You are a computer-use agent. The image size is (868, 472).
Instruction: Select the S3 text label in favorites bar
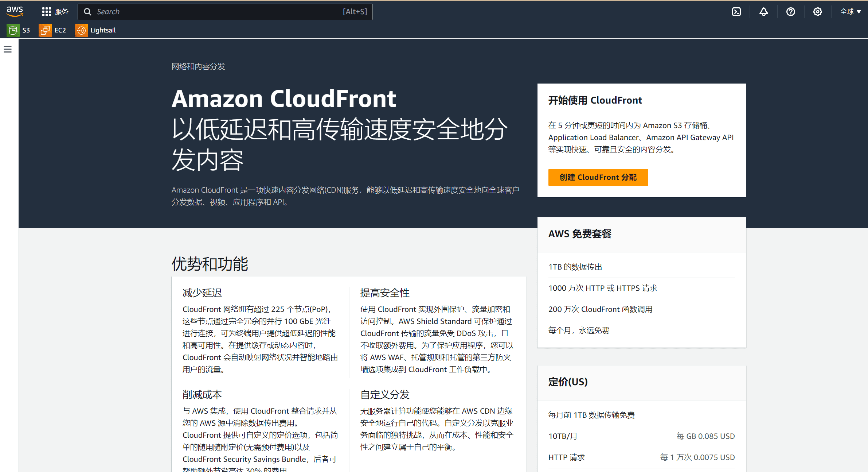[26, 30]
